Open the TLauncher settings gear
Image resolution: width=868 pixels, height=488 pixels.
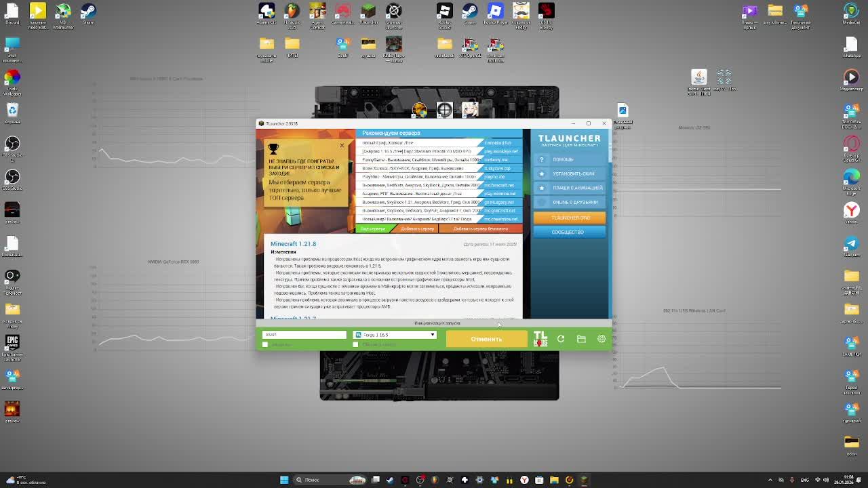[x=601, y=339]
